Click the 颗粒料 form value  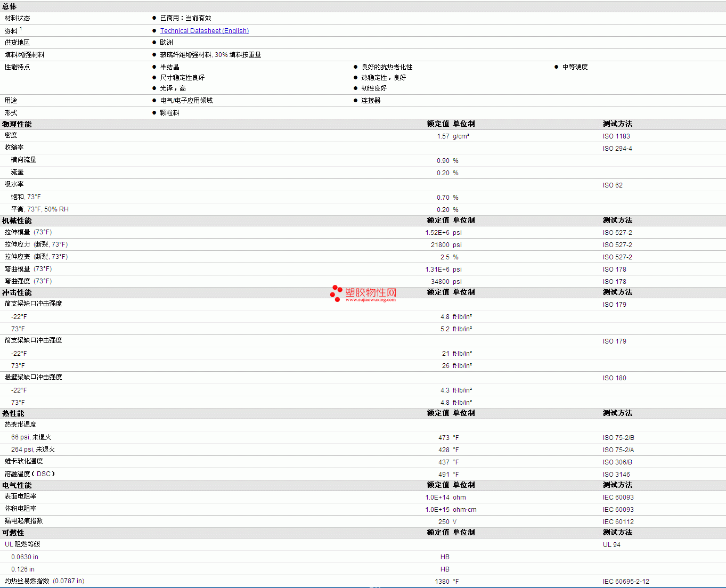(x=170, y=113)
